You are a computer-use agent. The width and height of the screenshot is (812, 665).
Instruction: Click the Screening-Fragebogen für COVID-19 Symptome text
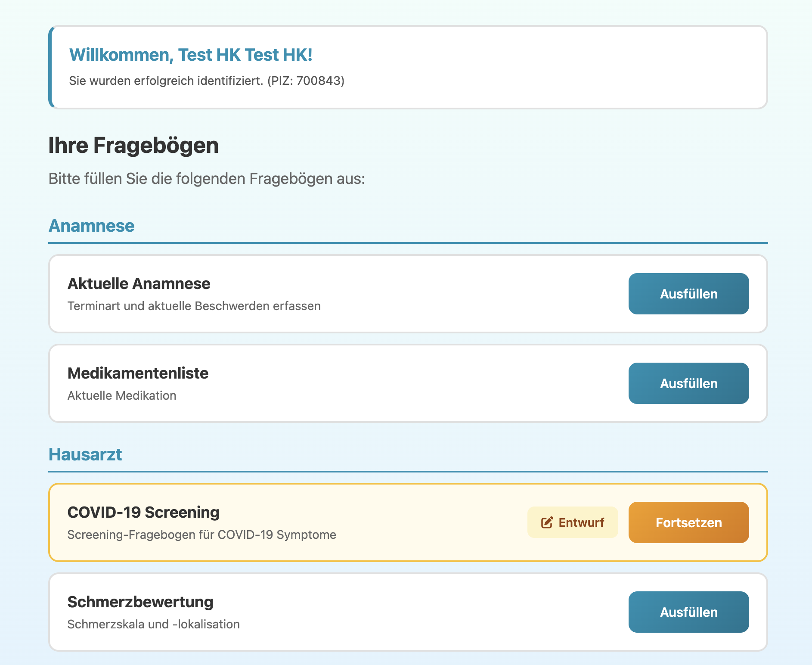click(x=201, y=534)
